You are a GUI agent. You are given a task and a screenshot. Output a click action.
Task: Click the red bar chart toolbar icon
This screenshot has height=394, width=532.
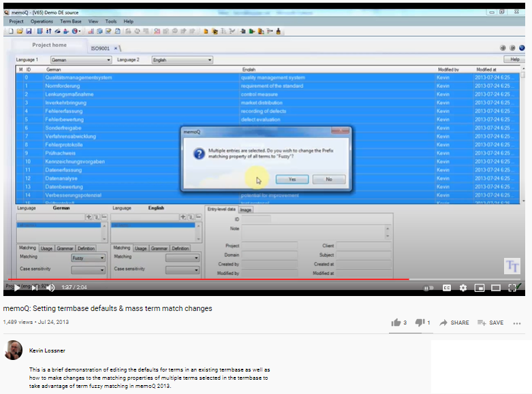pos(91,31)
